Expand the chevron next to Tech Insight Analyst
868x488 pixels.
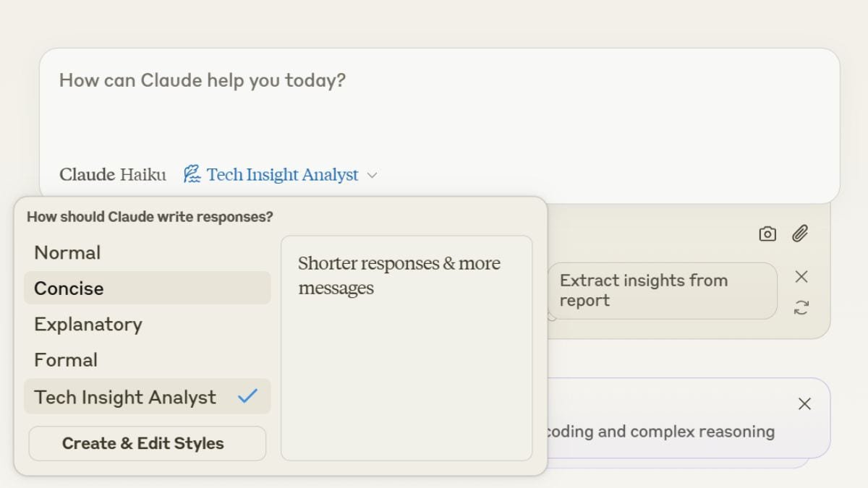coord(372,175)
